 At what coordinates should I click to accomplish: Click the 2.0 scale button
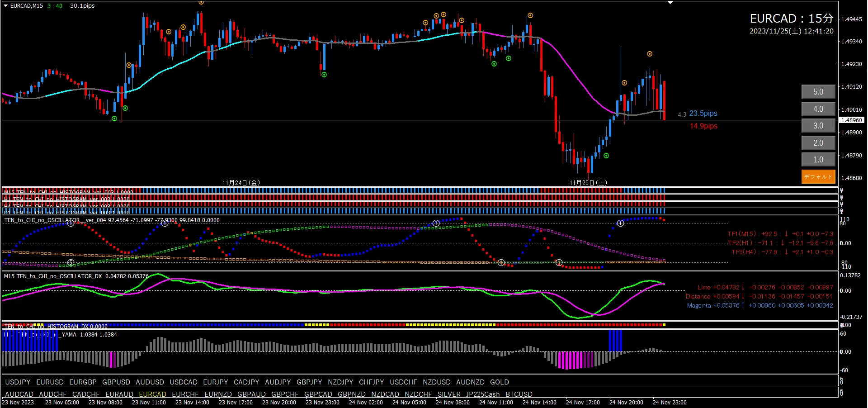(x=818, y=143)
